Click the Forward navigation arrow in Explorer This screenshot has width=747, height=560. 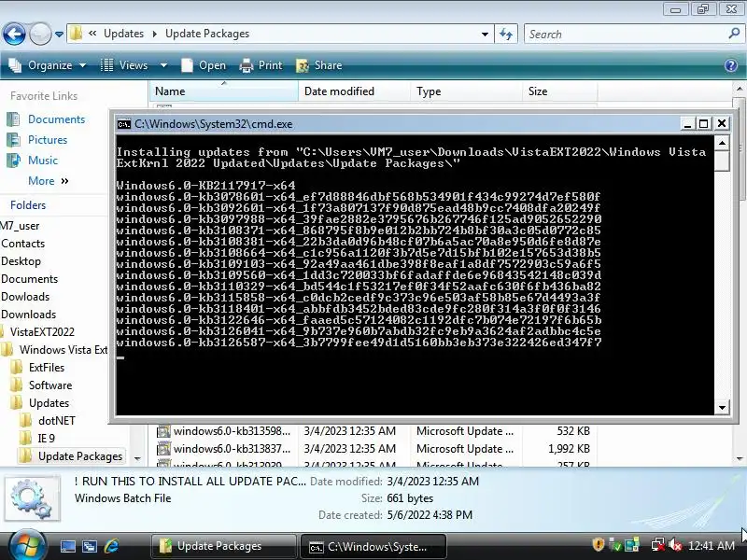coord(40,34)
